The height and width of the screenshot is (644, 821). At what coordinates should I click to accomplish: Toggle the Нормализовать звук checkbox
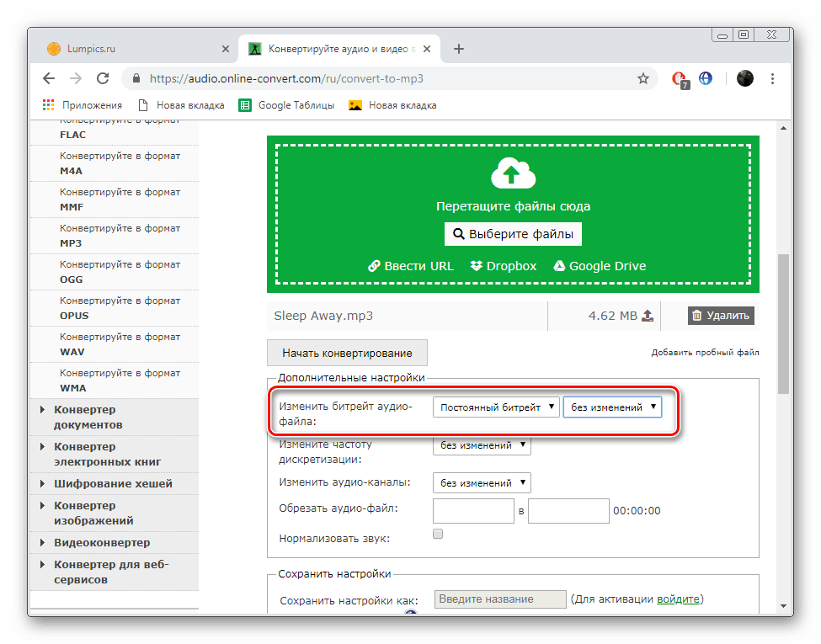[x=438, y=534]
